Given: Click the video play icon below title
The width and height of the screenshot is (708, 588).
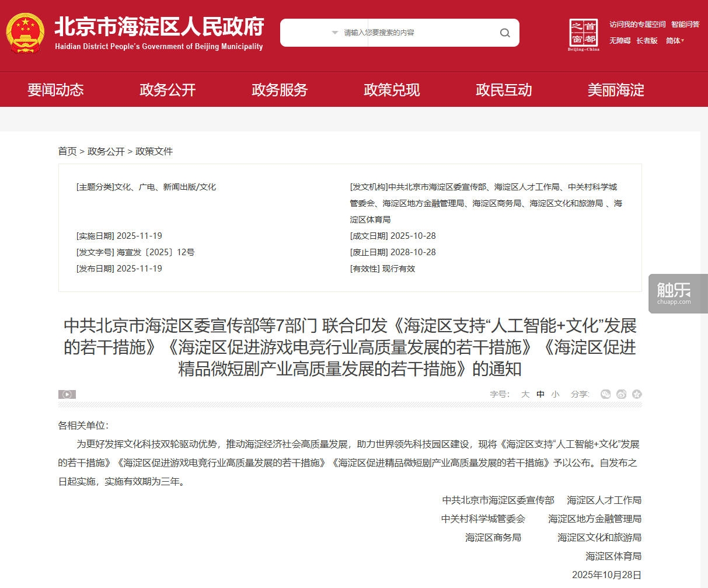Looking at the screenshot, I should click(x=67, y=394).
